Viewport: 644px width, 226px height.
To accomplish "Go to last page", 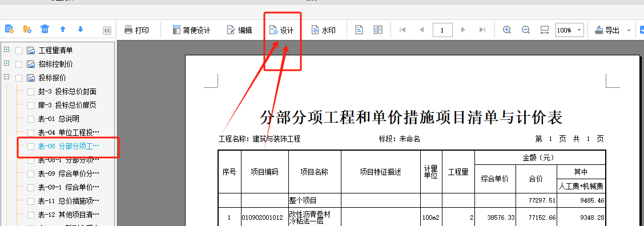I will (482, 30).
